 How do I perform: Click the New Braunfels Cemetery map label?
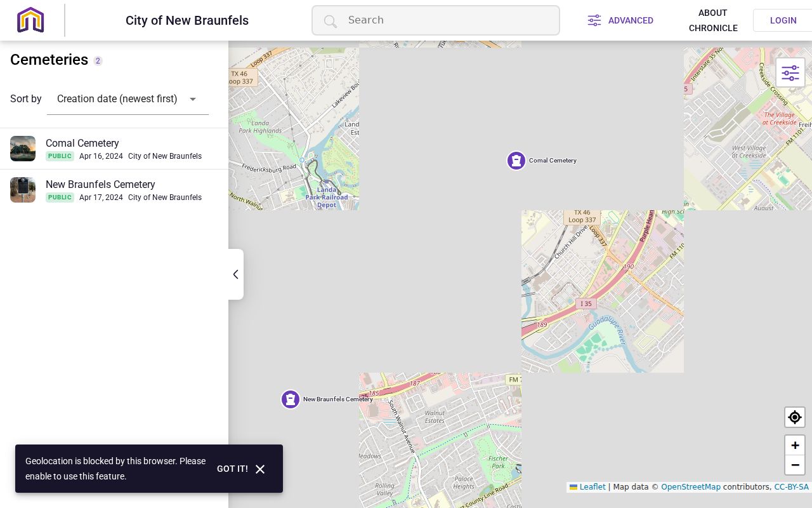(337, 399)
